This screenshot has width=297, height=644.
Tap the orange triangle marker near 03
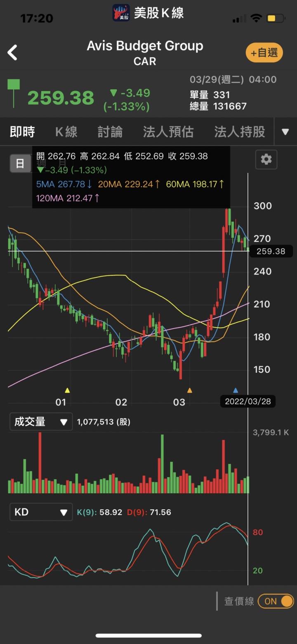pos(190,390)
